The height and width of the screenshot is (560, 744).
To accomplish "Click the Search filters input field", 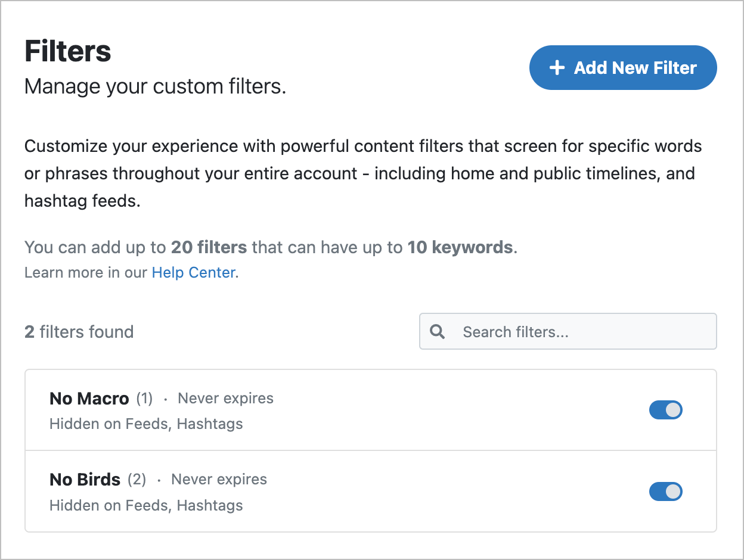I will 566,331.
